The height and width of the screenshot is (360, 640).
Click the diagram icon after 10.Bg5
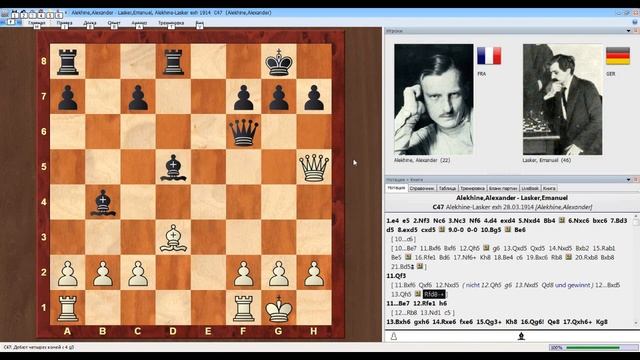pos(508,230)
